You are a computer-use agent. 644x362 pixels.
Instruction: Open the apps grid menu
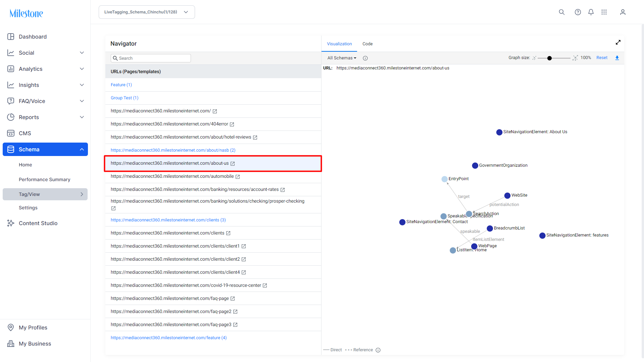(x=604, y=12)
